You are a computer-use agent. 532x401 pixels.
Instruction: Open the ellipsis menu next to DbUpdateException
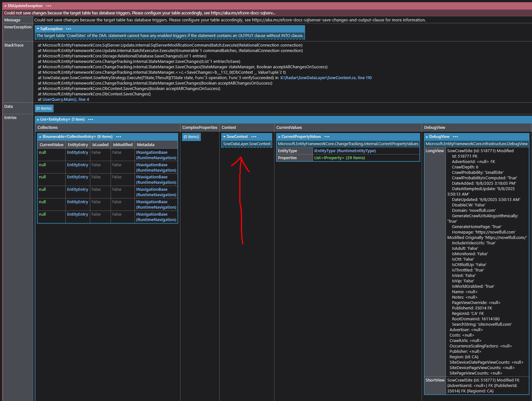48,6
